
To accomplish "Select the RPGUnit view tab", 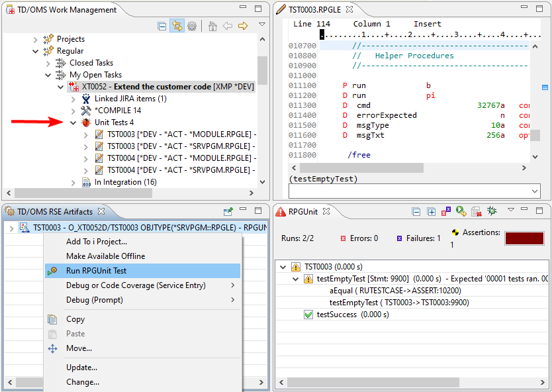I will tap(302, 212).
